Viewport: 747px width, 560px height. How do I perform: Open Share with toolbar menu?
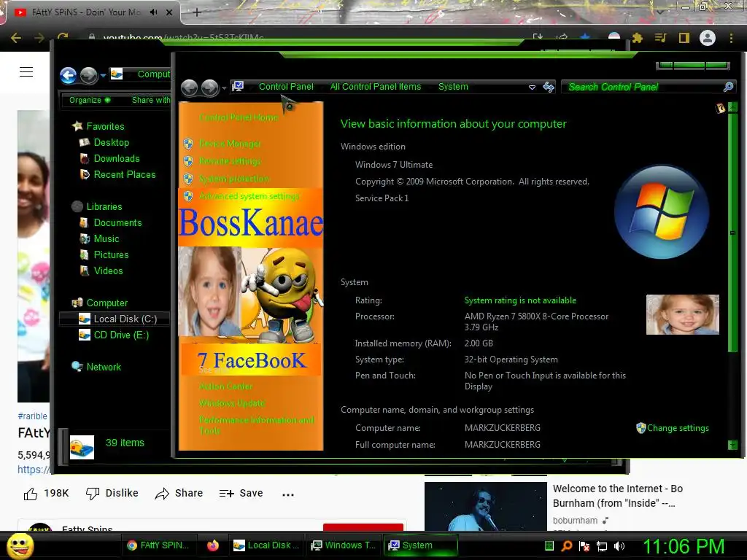pyautogui.click(x=150, y=100)
